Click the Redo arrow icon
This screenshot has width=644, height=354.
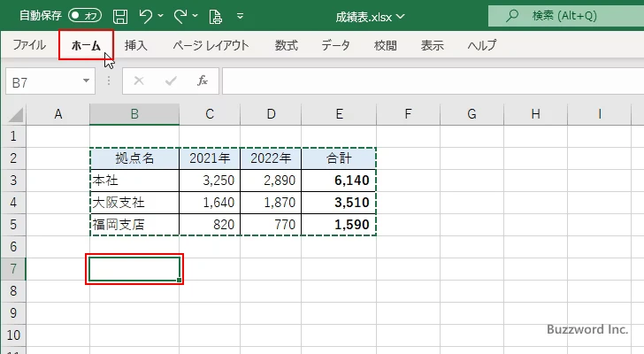click(x=180, y=17)
